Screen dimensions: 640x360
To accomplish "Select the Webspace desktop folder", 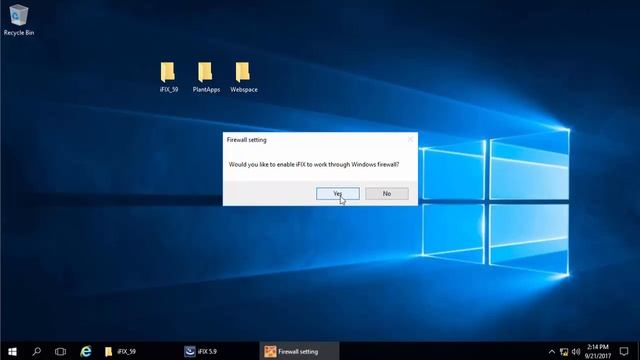I will (x=244, y=78).
